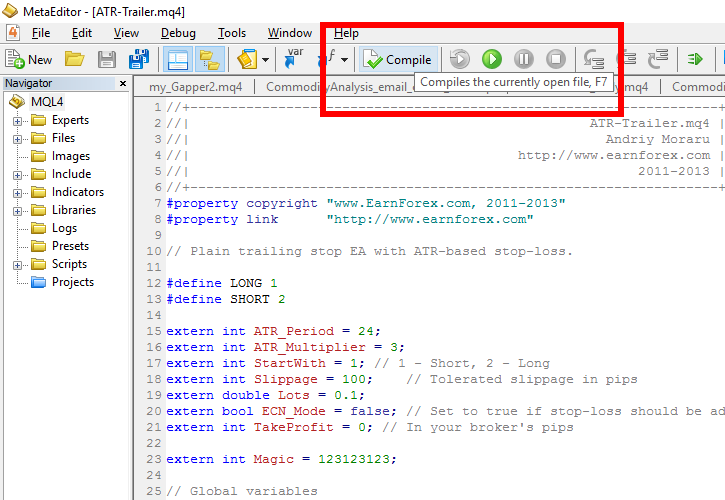This screenshot has height=500, width=725.
Task: Toggle the Navigator panel toolbar icon
Action: [x=177, y=59]
